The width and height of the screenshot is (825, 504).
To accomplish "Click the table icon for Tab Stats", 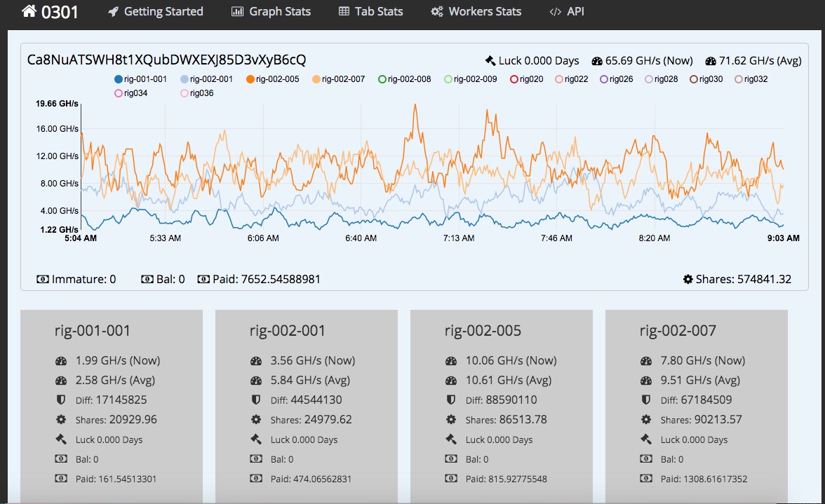I will 344,12.
